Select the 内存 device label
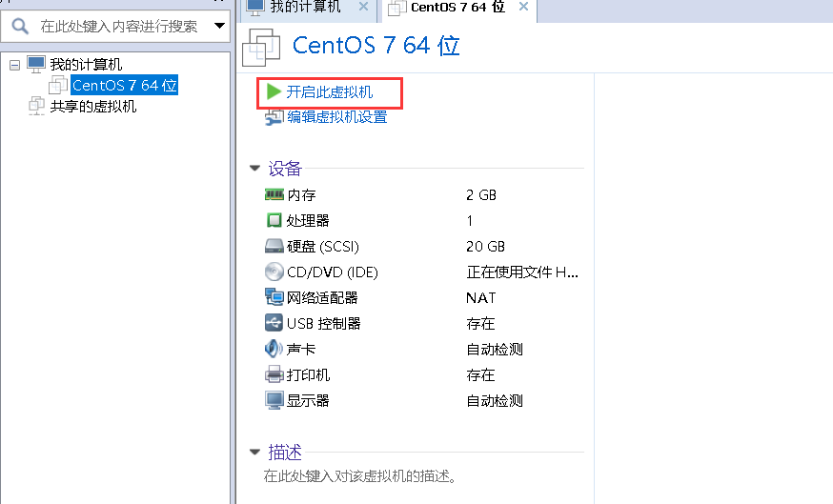Image resolution: width=833 pixels, height=504 pixels. [301, 195]
